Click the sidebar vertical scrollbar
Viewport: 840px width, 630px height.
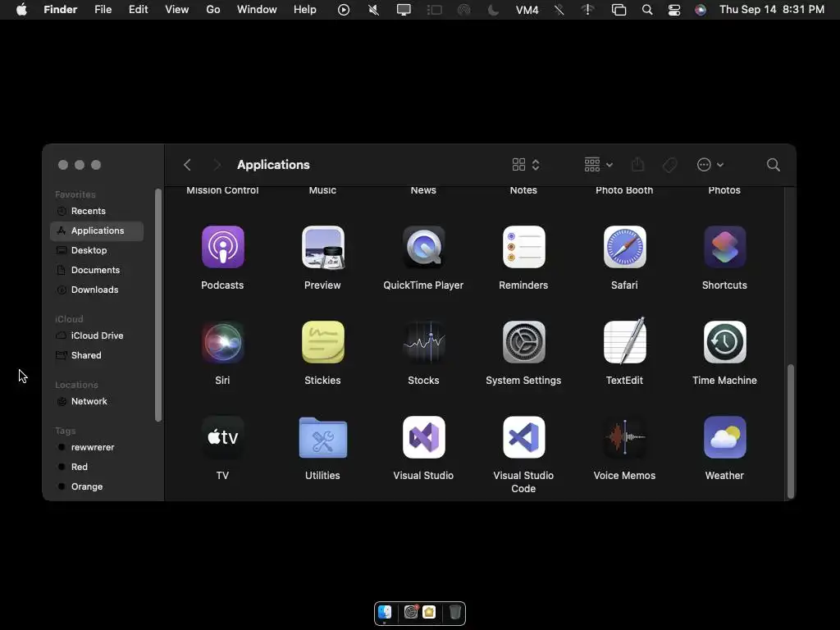pyautogui.click(x=158, y=305)
